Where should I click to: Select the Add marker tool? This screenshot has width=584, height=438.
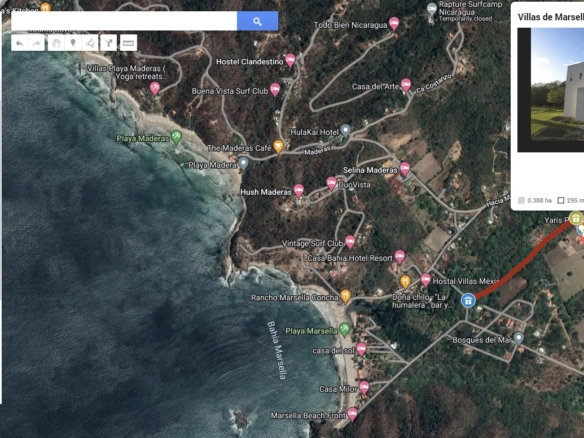[73, 43]
